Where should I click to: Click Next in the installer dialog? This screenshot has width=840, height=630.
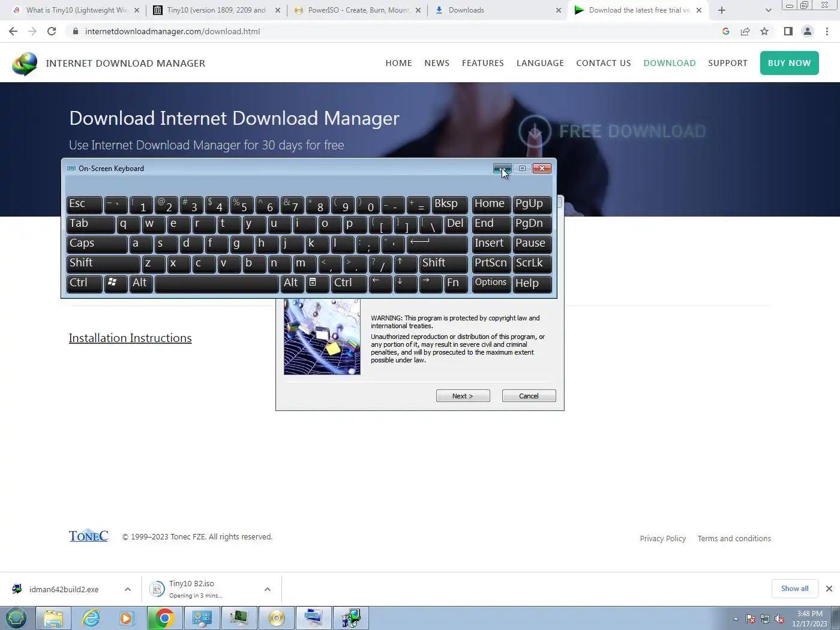point(463,396)
